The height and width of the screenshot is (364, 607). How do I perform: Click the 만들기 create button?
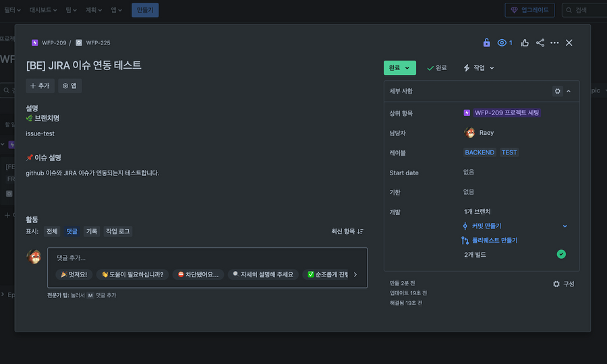point(145,10)
